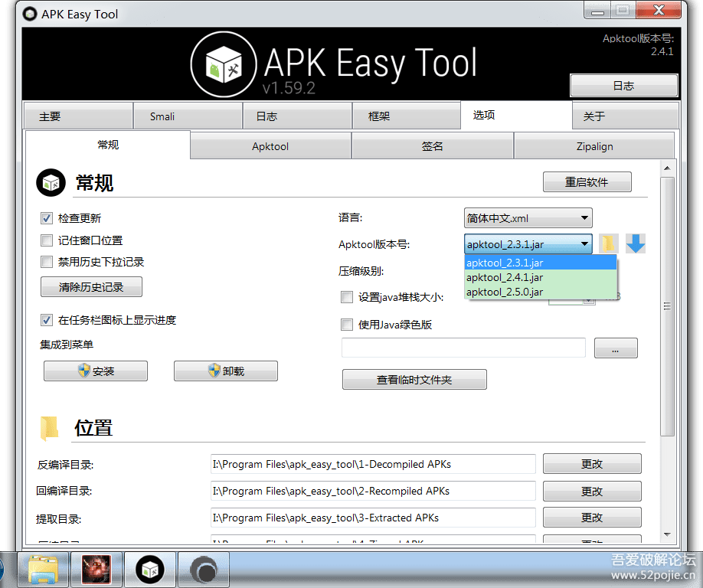
Task: Click the blue download arrow icon
Action: pos(636,243)
